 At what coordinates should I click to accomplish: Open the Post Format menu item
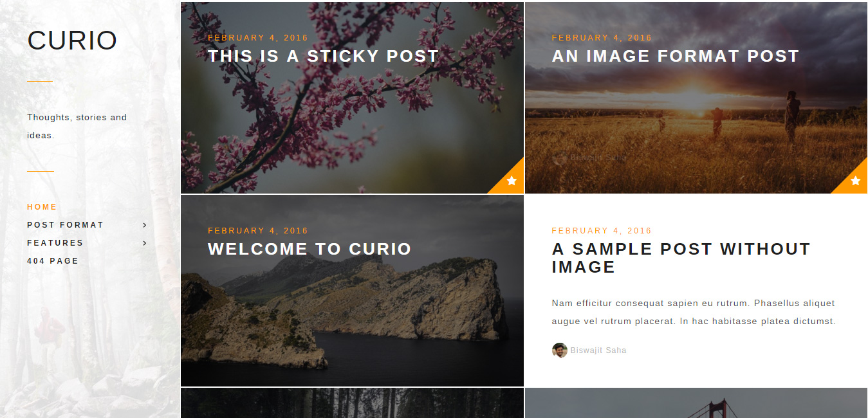[66, 225]
